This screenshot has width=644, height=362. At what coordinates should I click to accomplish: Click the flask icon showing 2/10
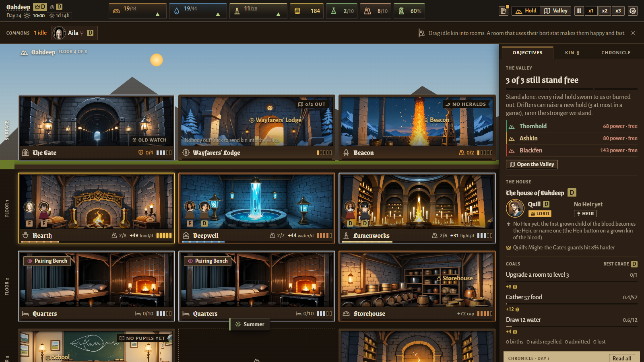click(x=334, y=11)
